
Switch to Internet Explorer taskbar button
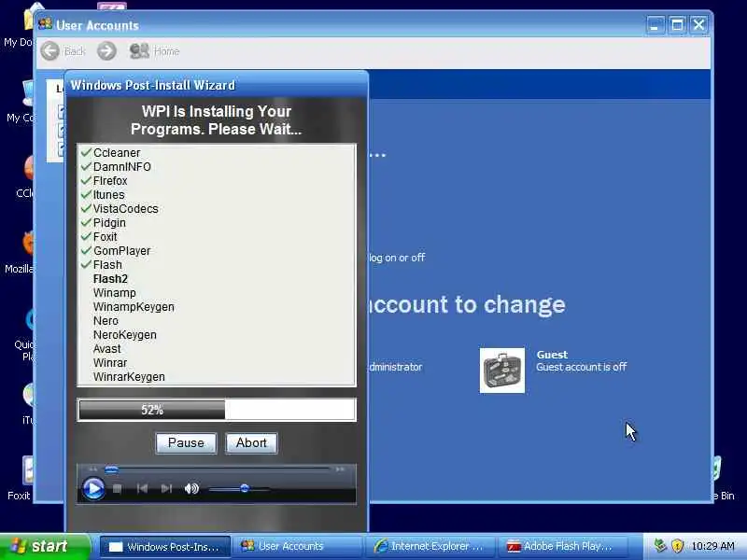[x=429, y=547]
